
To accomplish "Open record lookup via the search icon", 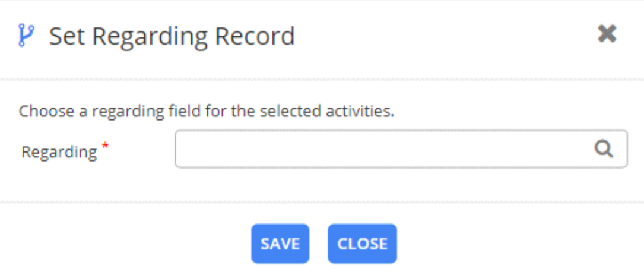I will point(604,150).
